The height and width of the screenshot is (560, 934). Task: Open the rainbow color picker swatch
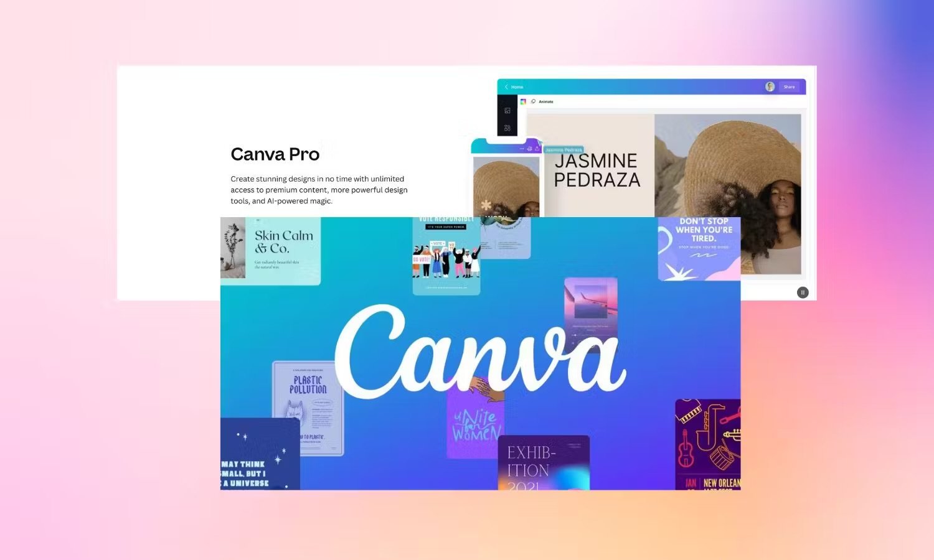tap(523, 101)
